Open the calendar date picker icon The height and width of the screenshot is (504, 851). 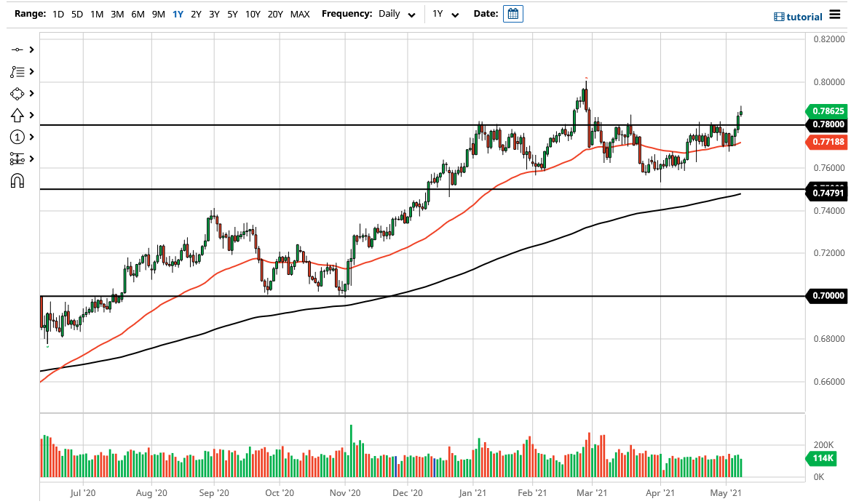pyautogui.click(x=513, y=13)
